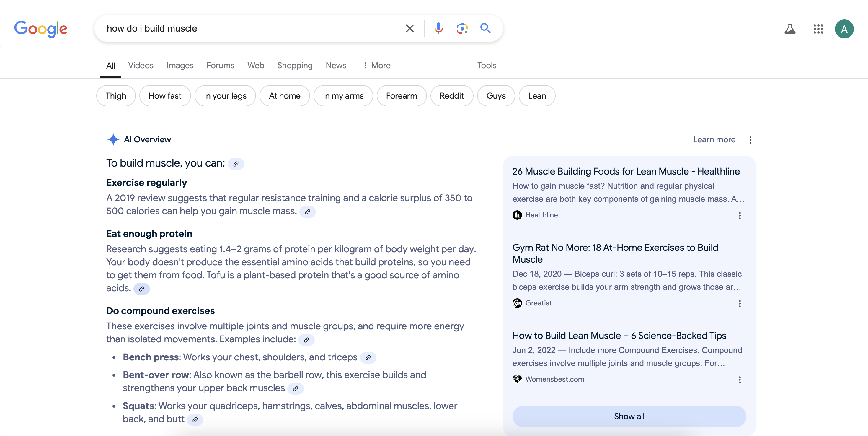868x436 pixels.
Task: Open the Learn more link
Action: point(714,140)
